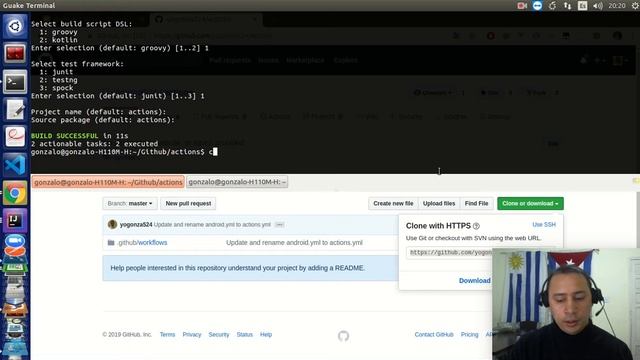Click the '© 2019 GitHub, Inc.' footer text
This screenshot has width=640, height=360.
[127, 334]
